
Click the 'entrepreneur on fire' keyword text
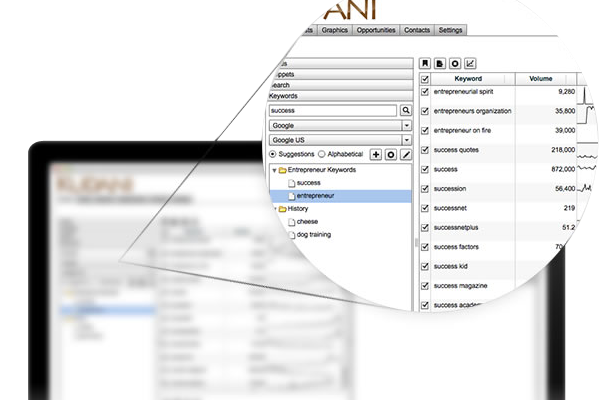pyautogui.click(x=462, y=131)
